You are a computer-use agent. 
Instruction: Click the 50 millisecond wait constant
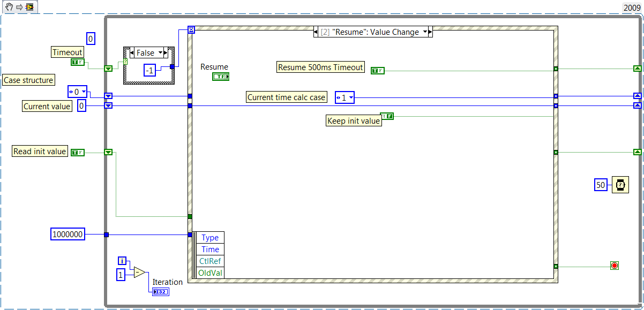[x=601, y=185]
